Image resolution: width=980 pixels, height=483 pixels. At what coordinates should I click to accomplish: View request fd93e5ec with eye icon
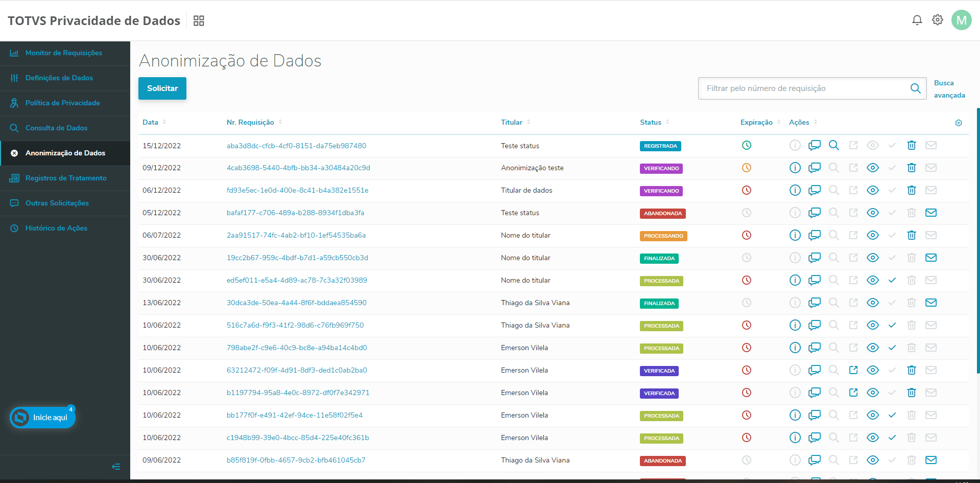pos(873,190)
